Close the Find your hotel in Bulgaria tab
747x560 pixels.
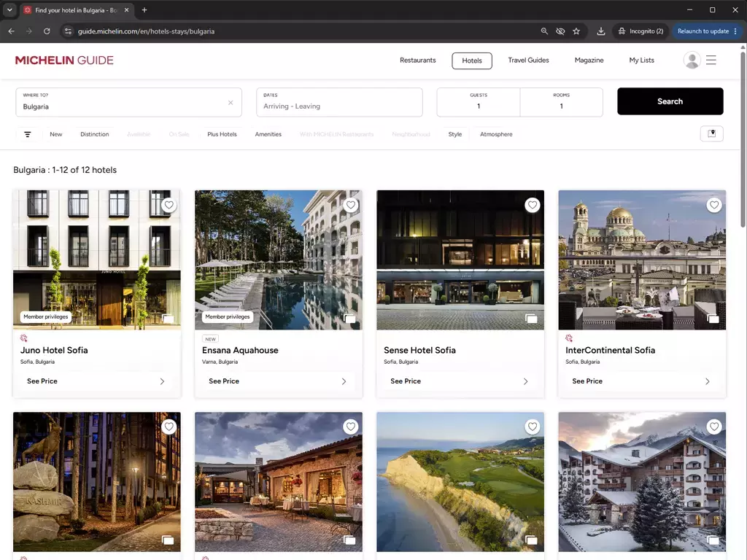[x=126, y=10]
